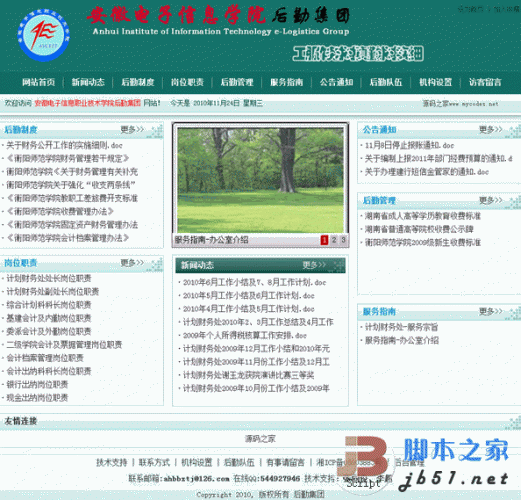
Task: Open 计划财务处处长岗位职责
Action: [x=49, y=278]
